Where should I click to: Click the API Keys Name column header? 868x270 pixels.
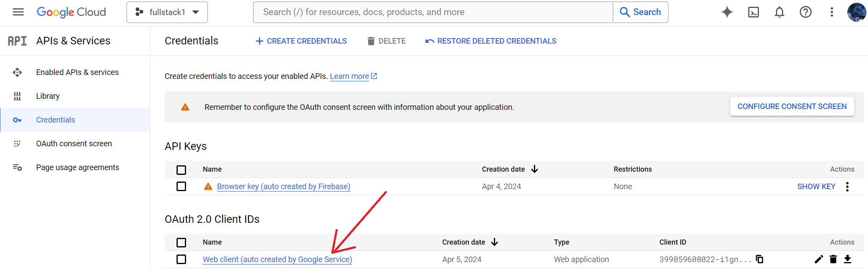click(x=212, y=169)
